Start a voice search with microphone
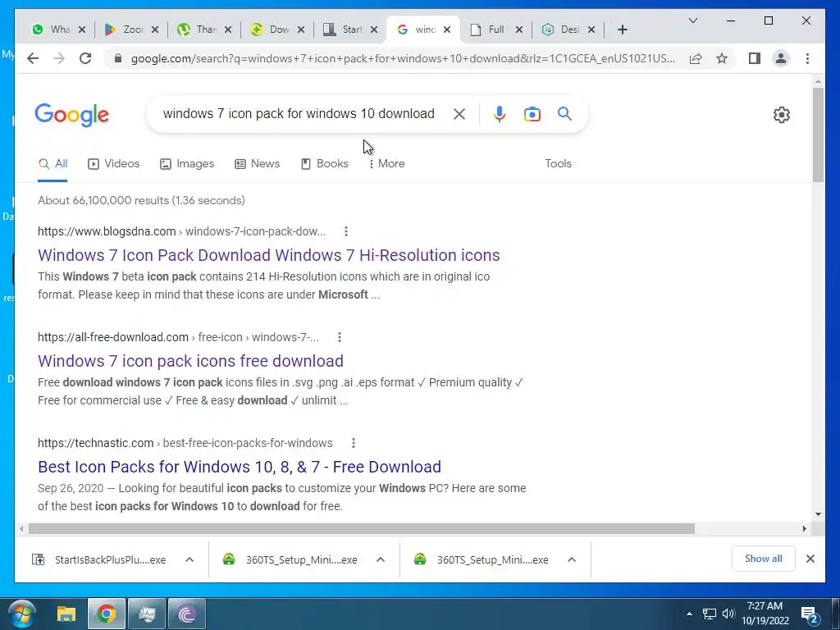The width and height of the screenshot is (840, 630). click(x=500, y=114)
